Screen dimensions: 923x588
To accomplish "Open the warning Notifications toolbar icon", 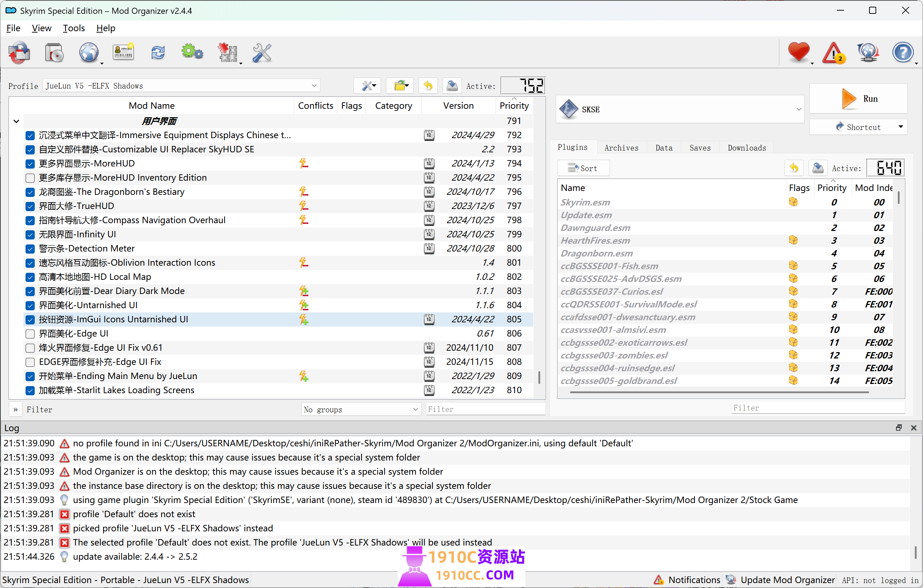I will point(834,52).
